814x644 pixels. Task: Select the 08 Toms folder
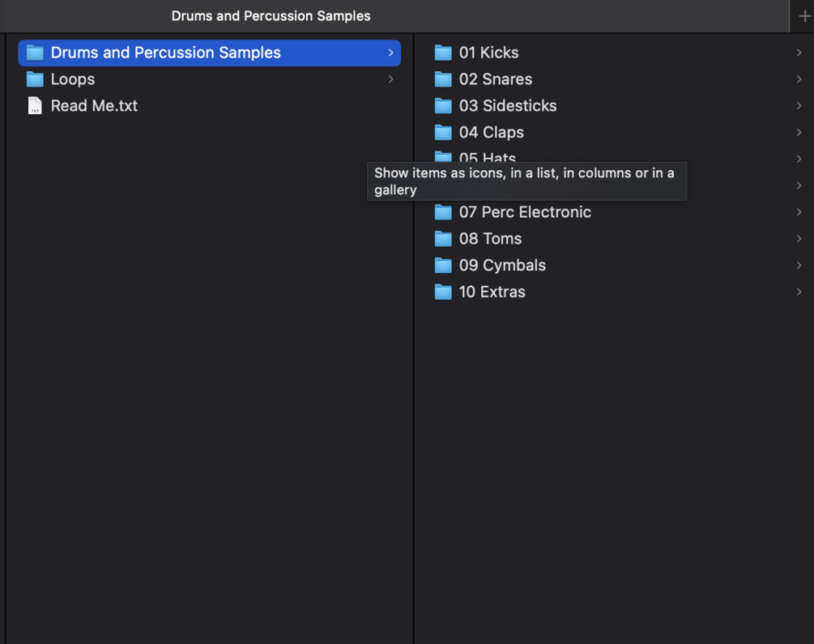click(490, 239)
